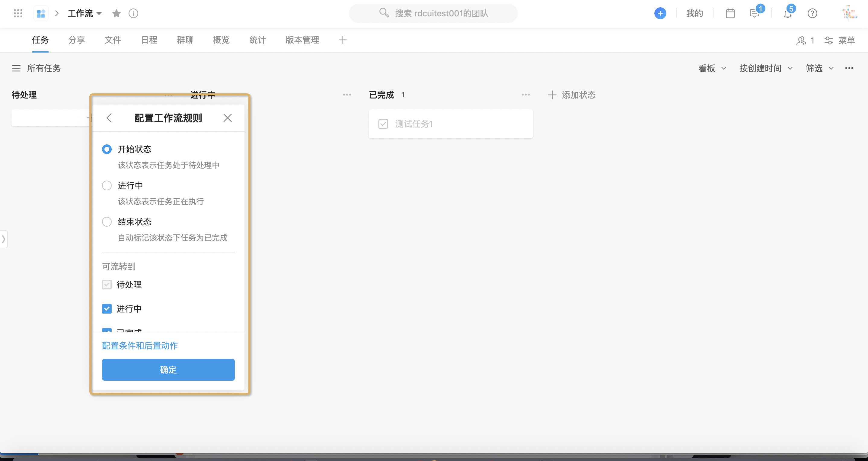The image size is (868, 461).
Task: Switch to the 日程 tab
Action: point(149,40)
